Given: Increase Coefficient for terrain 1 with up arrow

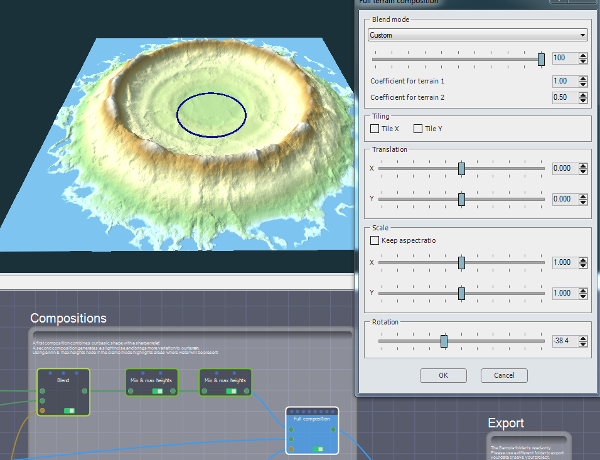Looking at the screenshot, I should tap(583, 78).
